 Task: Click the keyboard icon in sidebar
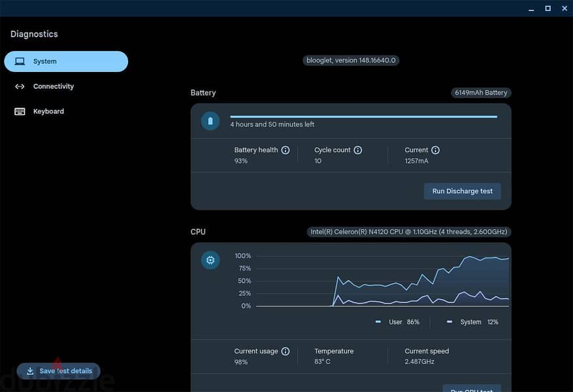20,112
